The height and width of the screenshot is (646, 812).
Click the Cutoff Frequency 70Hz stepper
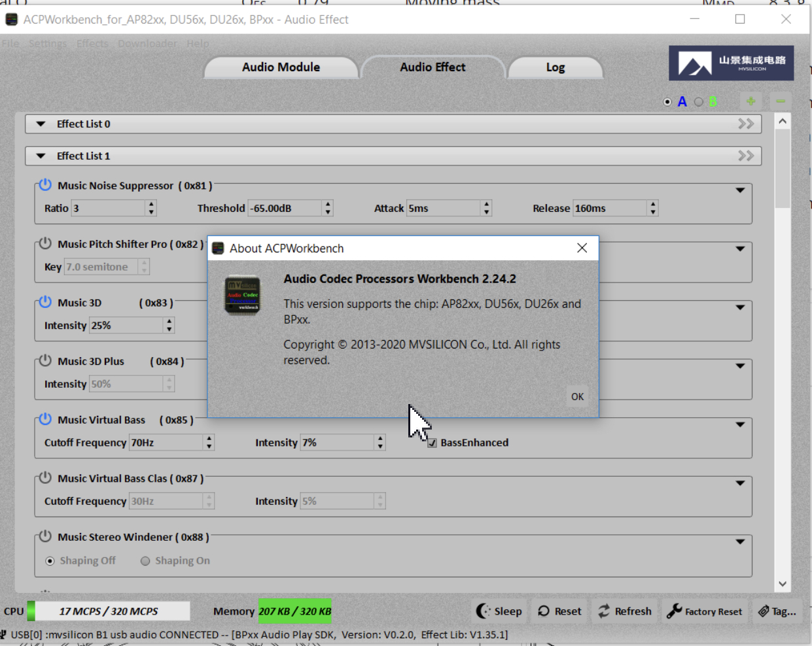209,442
